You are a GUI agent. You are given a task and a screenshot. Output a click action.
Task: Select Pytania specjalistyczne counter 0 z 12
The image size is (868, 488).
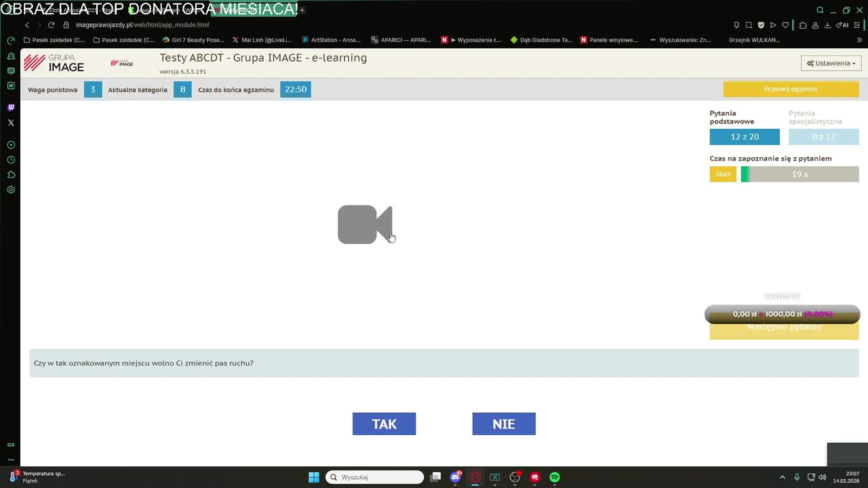823,137
